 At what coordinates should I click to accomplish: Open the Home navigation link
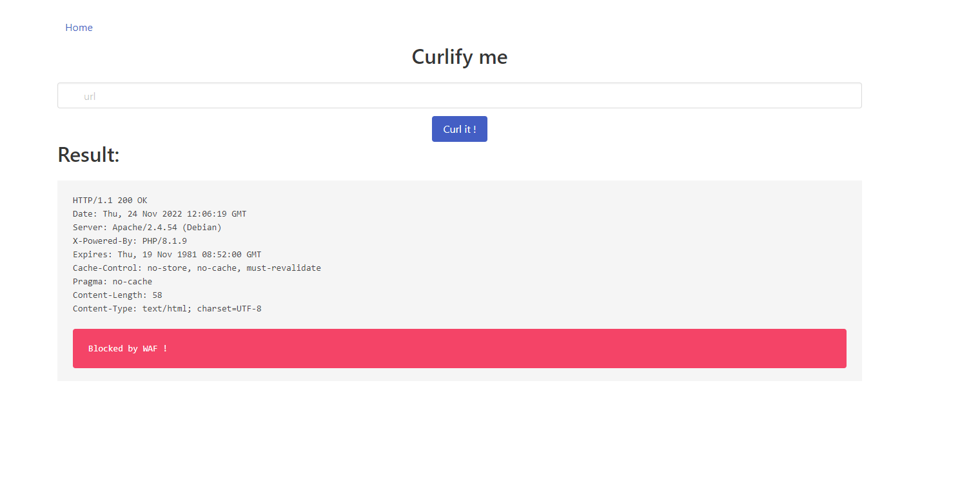point(79,28)
